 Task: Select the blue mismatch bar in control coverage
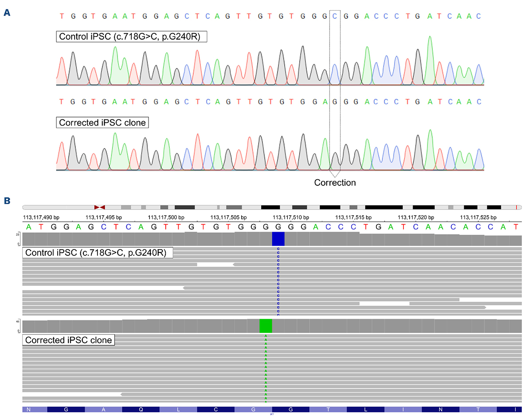278,239
